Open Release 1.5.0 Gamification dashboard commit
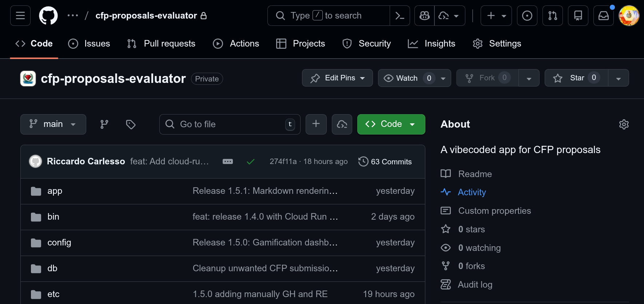 coord(265,243)
